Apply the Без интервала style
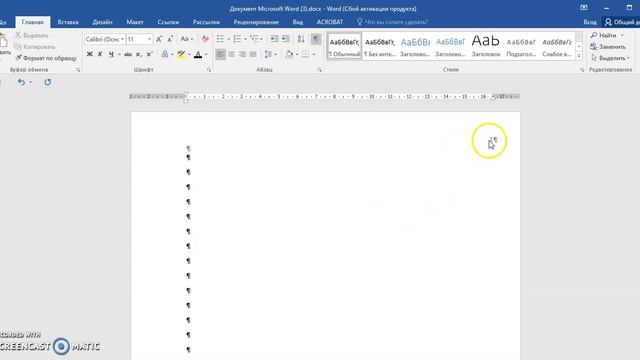The image size is (640, 360). [x=380, y=47]
